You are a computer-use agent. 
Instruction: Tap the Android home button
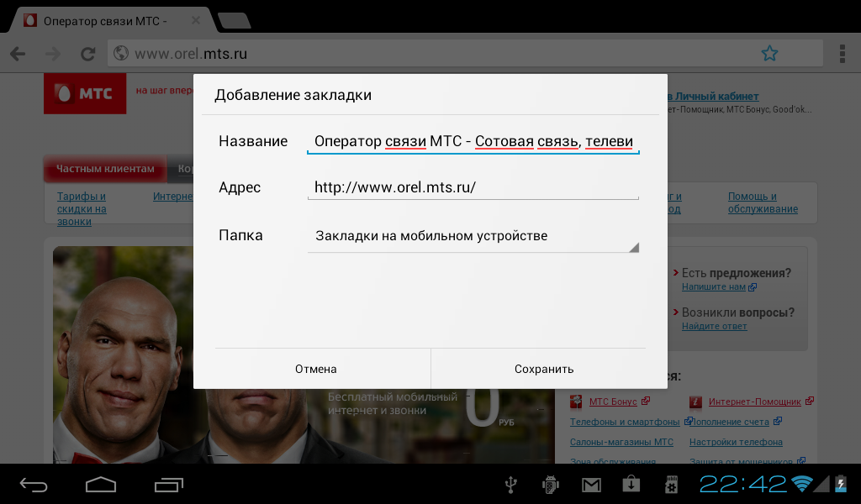pos(101,485)
